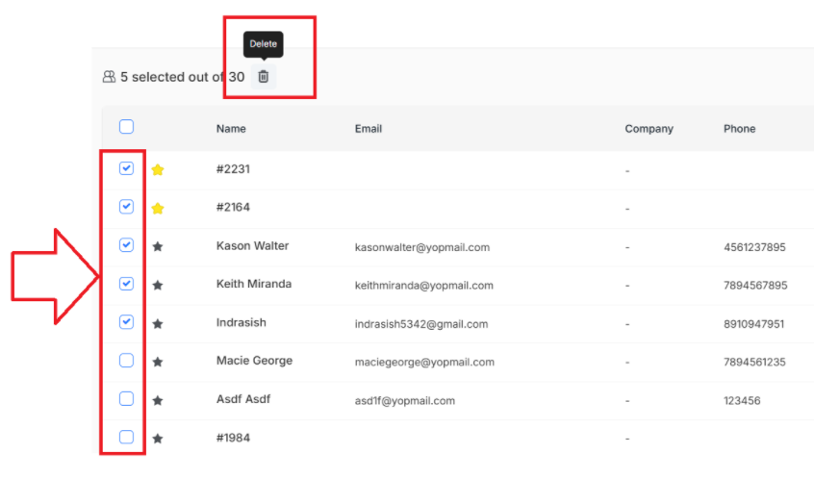Deselect the Kason Walter checkbox
Viewport: 814px width, 504px height.
click(x=126, y=245)
